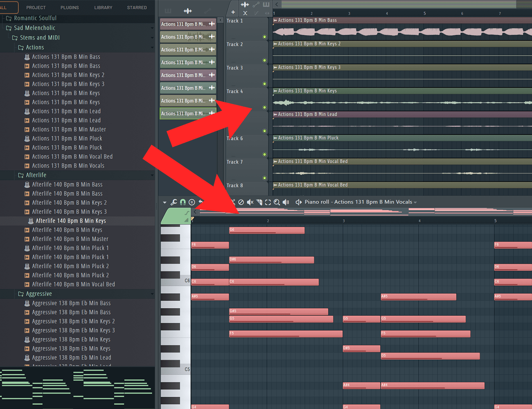Screen dimensions: 532x409
Task: Open the LIBRARY browser tab
Action: point(103,7)
